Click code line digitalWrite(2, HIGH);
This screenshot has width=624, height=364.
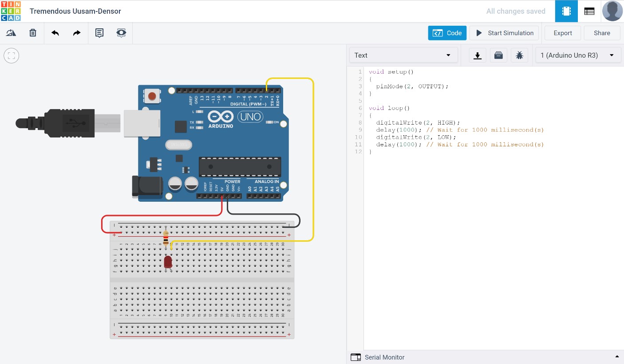pos(418,122)
